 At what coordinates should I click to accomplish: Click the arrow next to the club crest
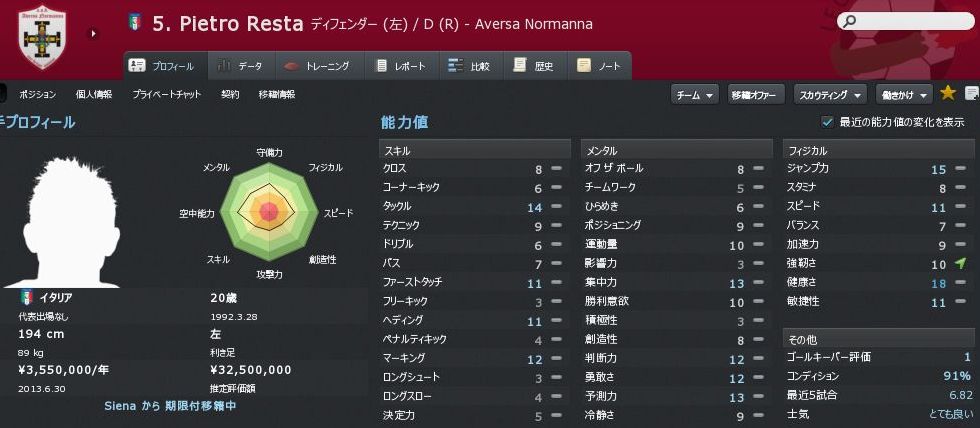[93, 33]
